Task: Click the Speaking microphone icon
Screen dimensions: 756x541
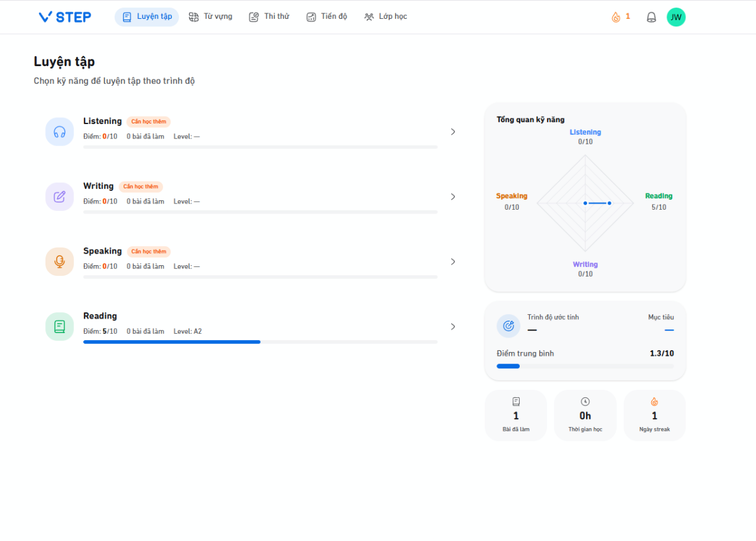Action: 60,261
